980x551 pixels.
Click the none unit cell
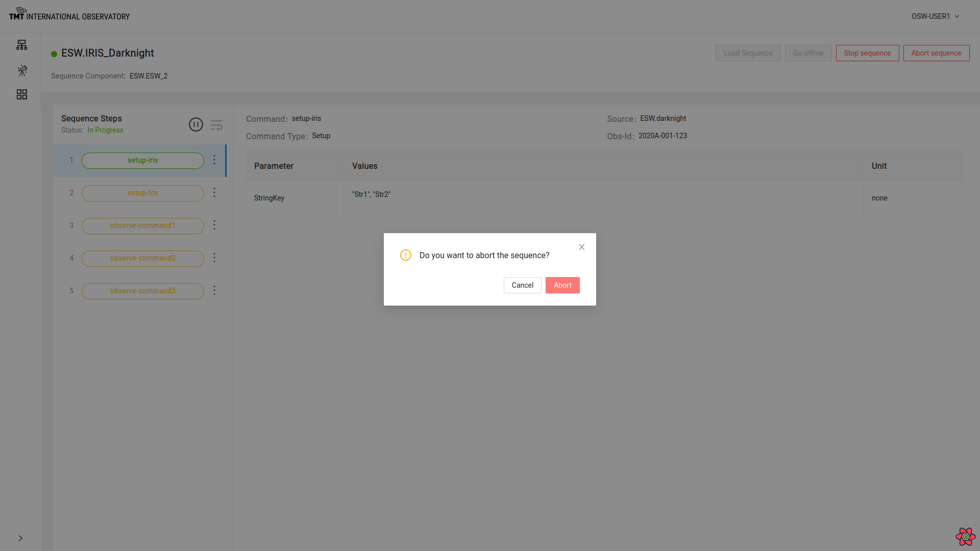pos(913,198)
